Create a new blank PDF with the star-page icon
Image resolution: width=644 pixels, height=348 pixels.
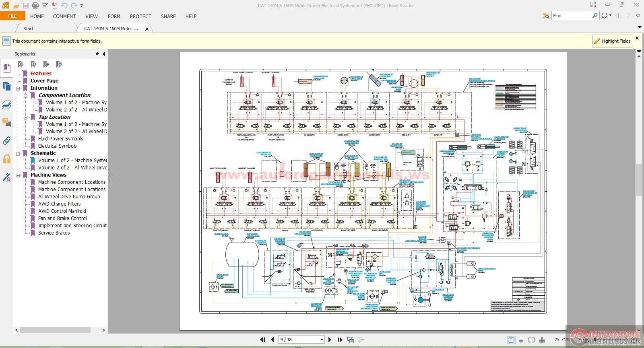54,6
